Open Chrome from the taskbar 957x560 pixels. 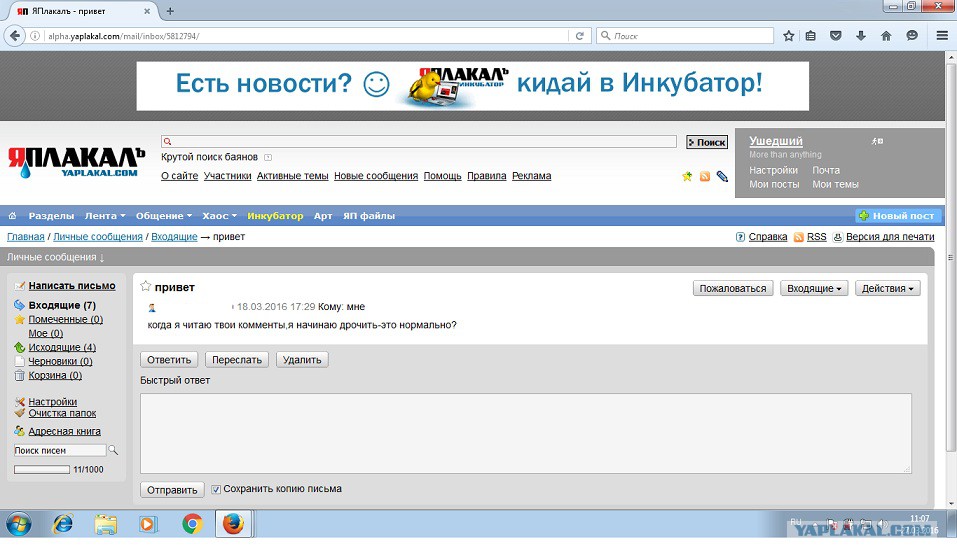tap(192, 524)
